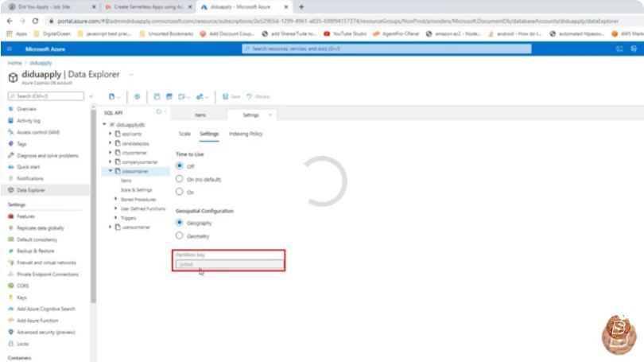Open Backup & Restore
Image resolution: width=644 pixels, height=362 pixels.
[35, 251]
